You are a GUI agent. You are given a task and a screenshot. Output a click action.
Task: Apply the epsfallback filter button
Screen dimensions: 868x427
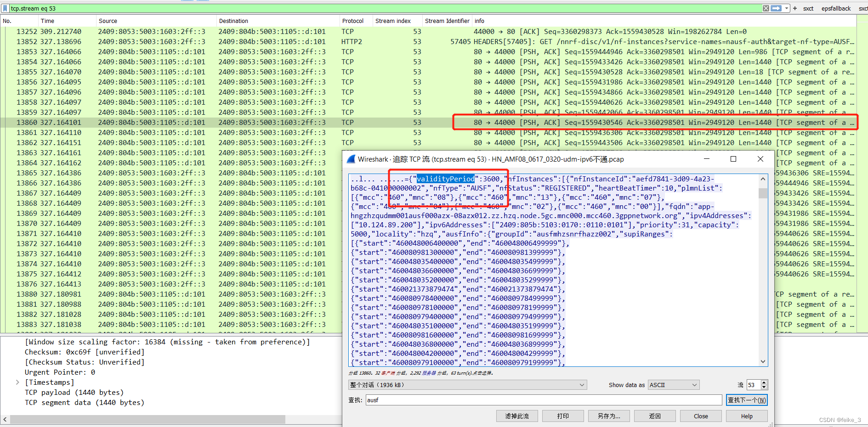click(x=836, y=8)
